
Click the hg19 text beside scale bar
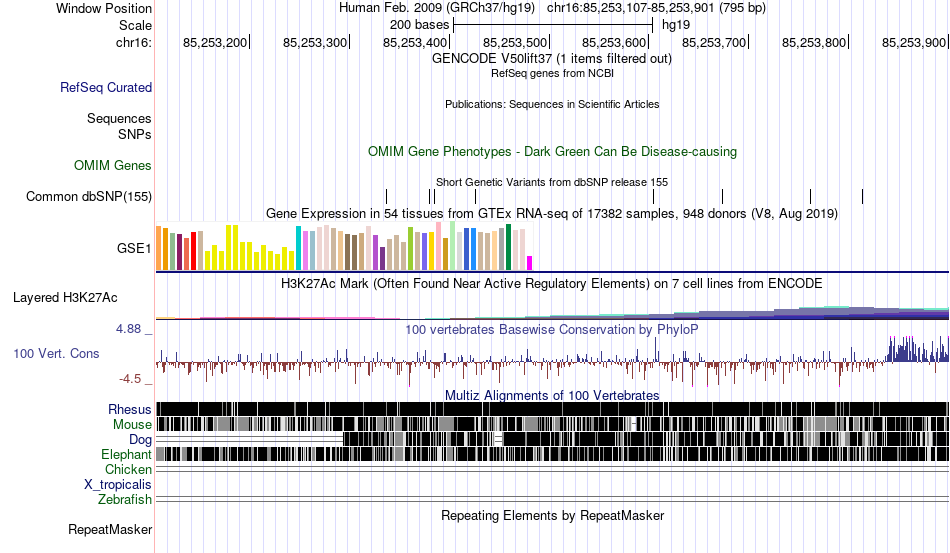pyautogui.click(x=676, y=25)
